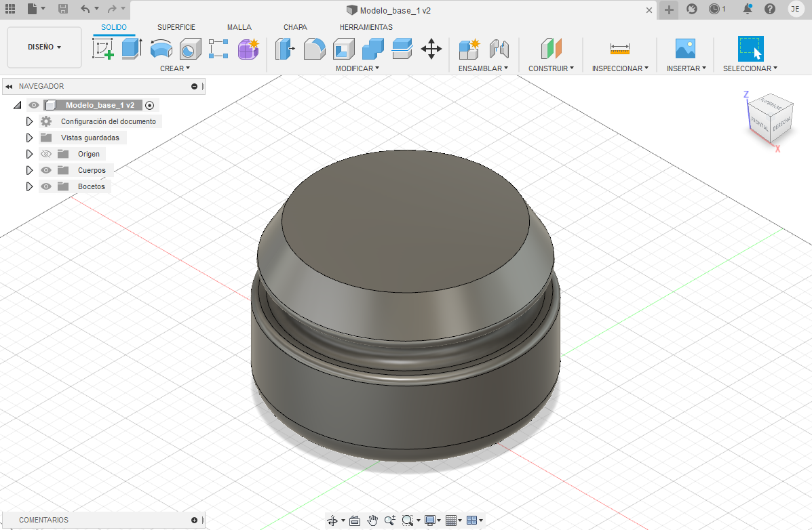The width and height of the screenshot is (812, 530).
Task: Select the Revolve tool
Action: tap(161, 49)
